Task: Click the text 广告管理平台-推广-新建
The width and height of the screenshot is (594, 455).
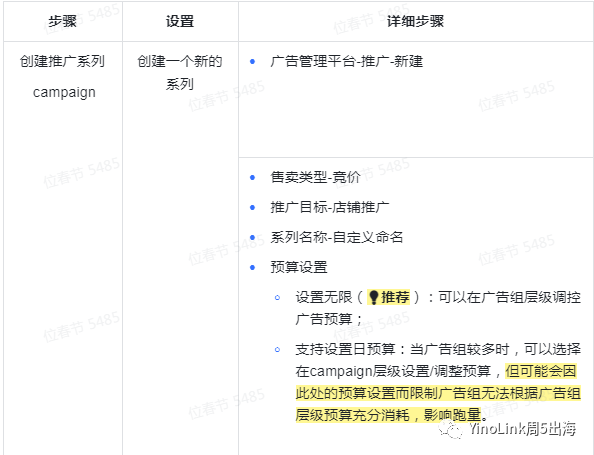Action: (x=347, y=61)
